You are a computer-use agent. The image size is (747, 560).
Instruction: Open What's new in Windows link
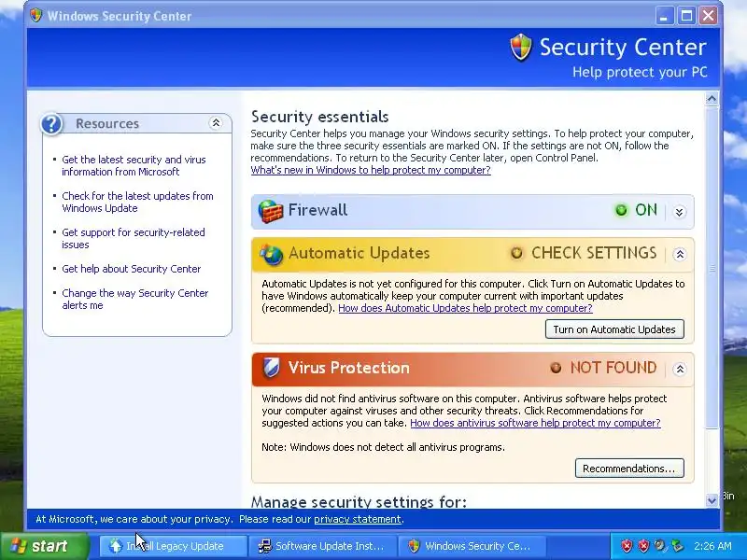[x=371, y=170]
